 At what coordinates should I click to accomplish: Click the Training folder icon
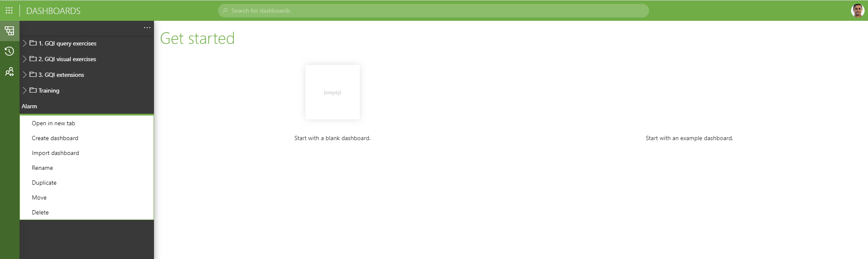33,90
